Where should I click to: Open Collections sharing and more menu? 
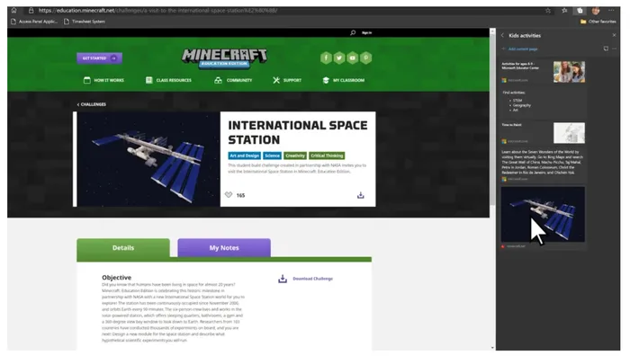click(x=615, y=49)
